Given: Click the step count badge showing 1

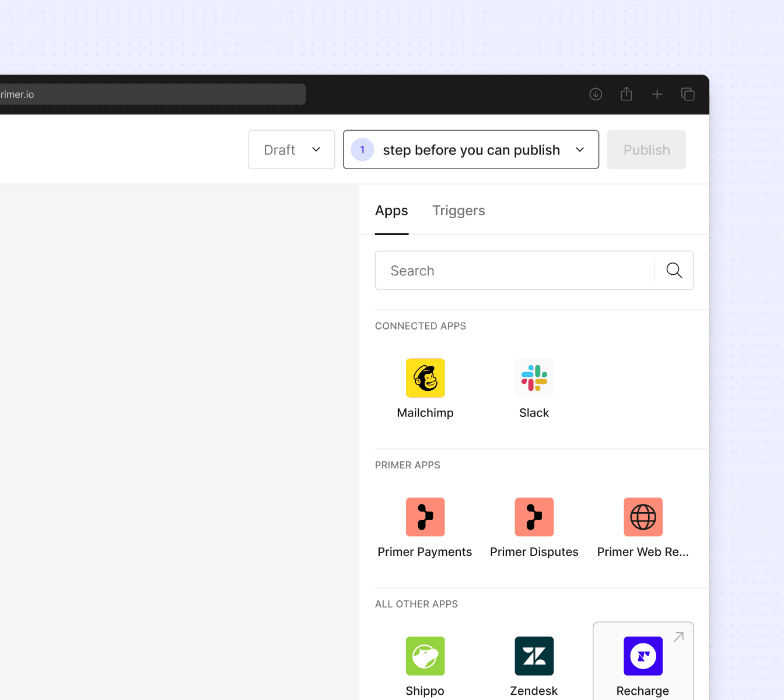Looking at the screenshot, I should [x=362, y=150].
